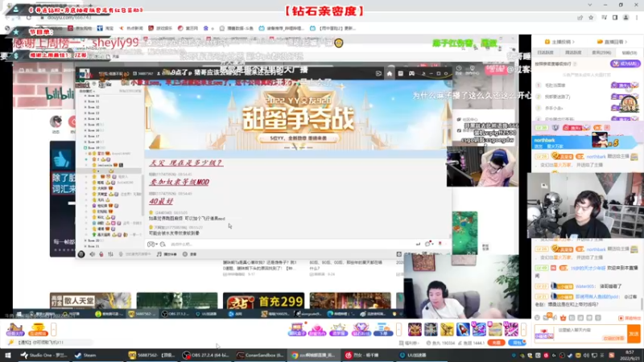The width and height of the screenshot is (644, 362).
Task: Click the 下单 order icon
Action: [x=383, y=330]
